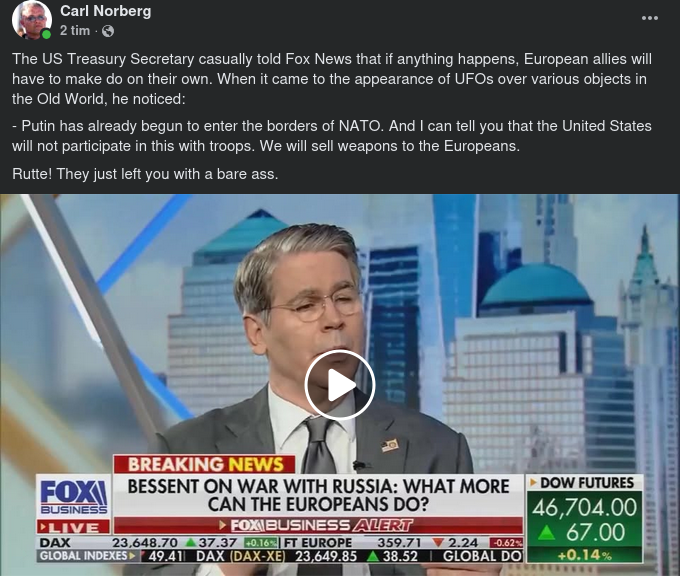Screen dimensions: 680x576
Task: Click the Fox Business Alert red bar
Action: coord(318,526)
